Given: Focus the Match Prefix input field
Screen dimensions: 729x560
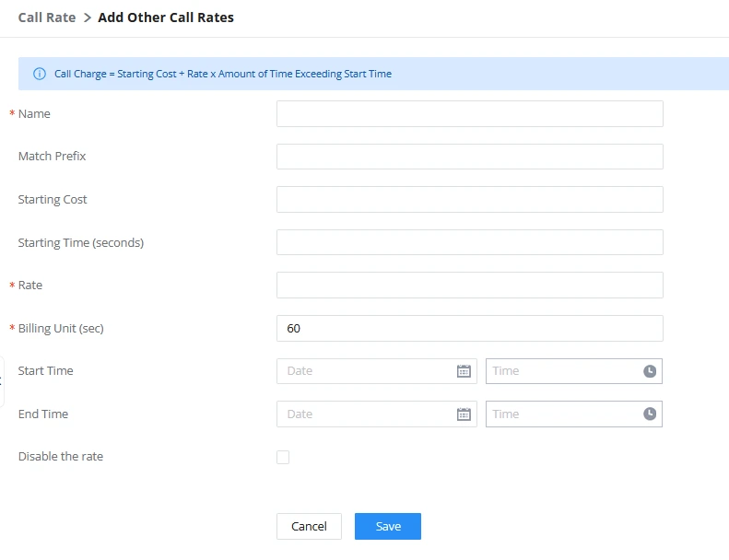Looking at the screenshot, I should pyautogui.click(x=470, y=157).
